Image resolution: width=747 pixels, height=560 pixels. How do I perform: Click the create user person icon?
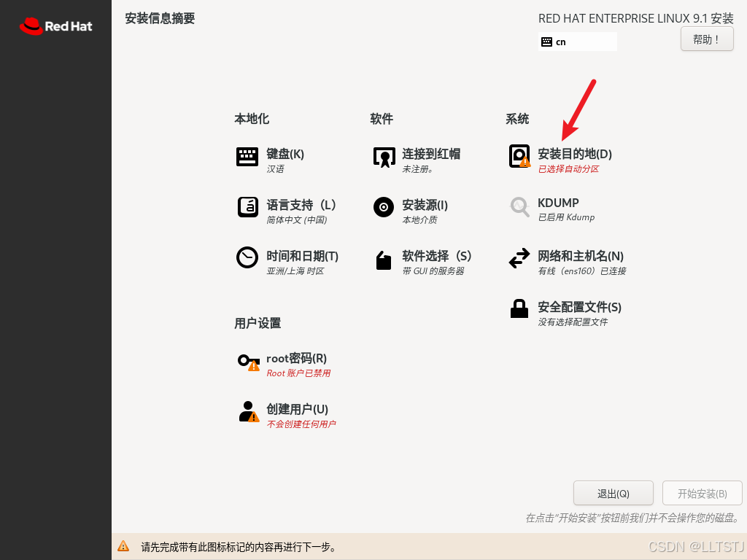tap(249, 411)
